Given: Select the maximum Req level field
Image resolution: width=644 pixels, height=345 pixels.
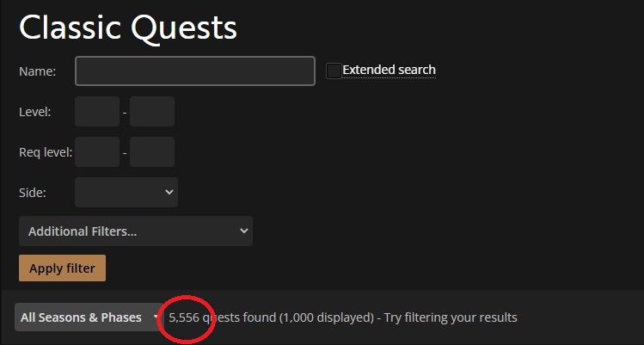Looking at the screenshot, I should coord(152,152).
